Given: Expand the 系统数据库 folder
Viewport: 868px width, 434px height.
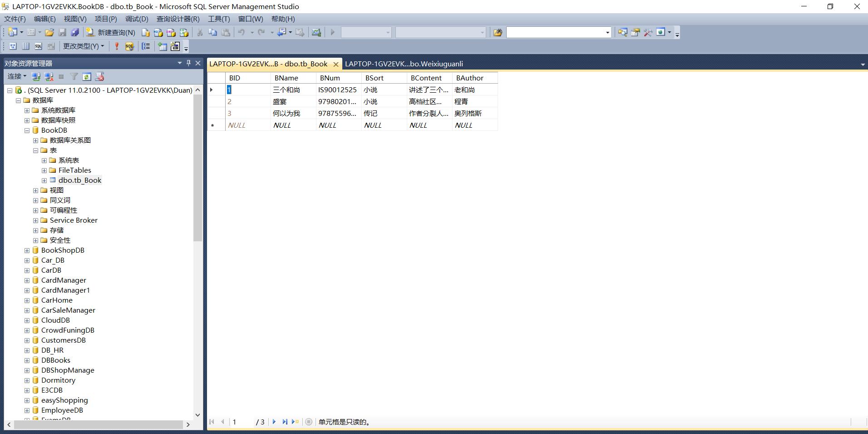Looking at the screenshot, I should (x=27, y=110).
